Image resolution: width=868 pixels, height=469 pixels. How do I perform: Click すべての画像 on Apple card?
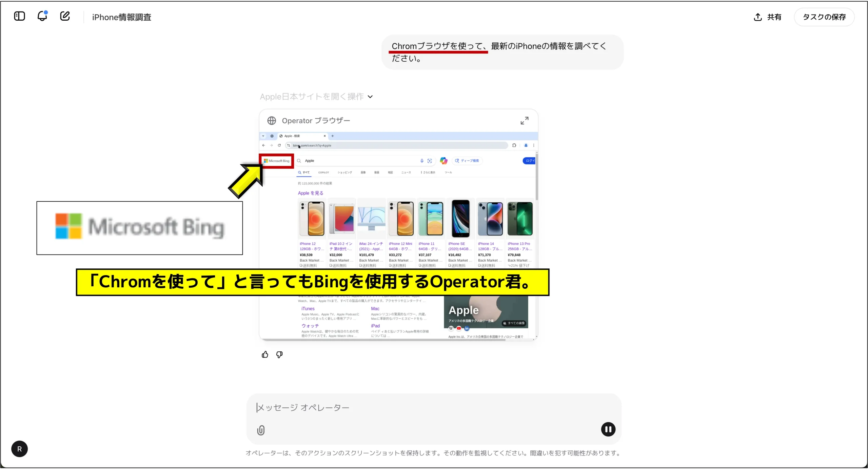tap(514, 323)
